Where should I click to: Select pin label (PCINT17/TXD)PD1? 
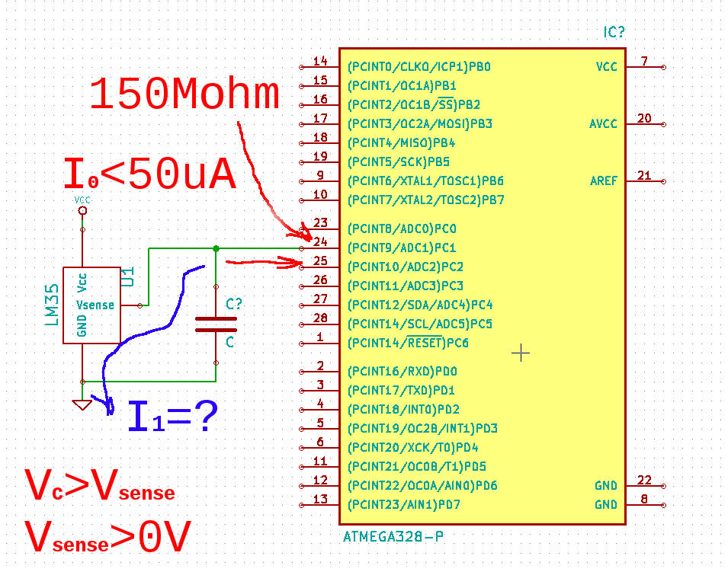tap(401, 390)
